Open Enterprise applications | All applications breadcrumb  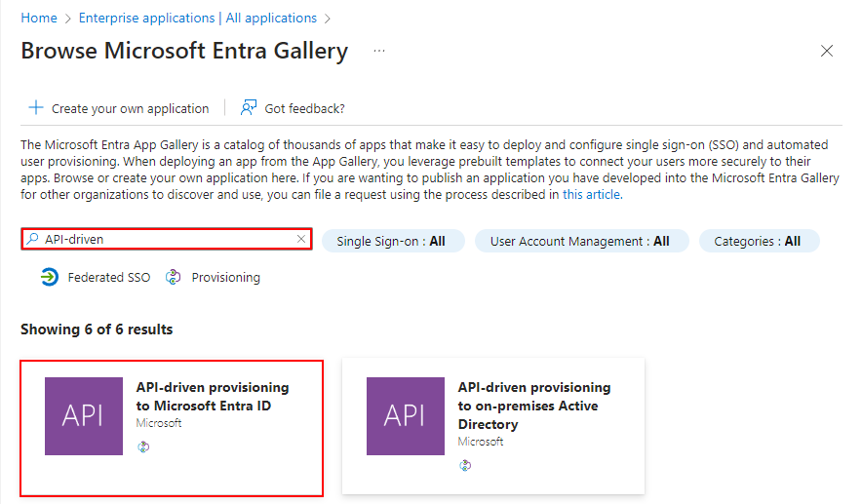coord(198,19)
